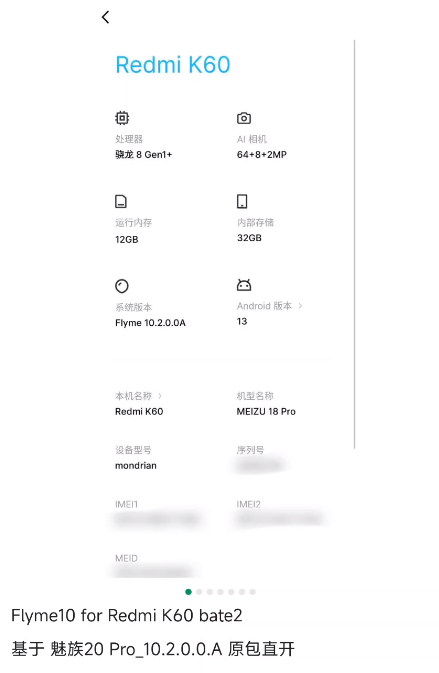The image size is (439, 673).
Task: Tap the back arrow at top
Action: coord(106,17)
